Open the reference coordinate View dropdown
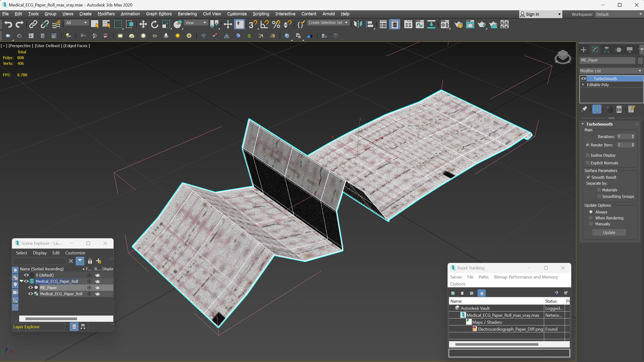Image resolution: width=644 pixels, height=362 pixels. (196, 23)
